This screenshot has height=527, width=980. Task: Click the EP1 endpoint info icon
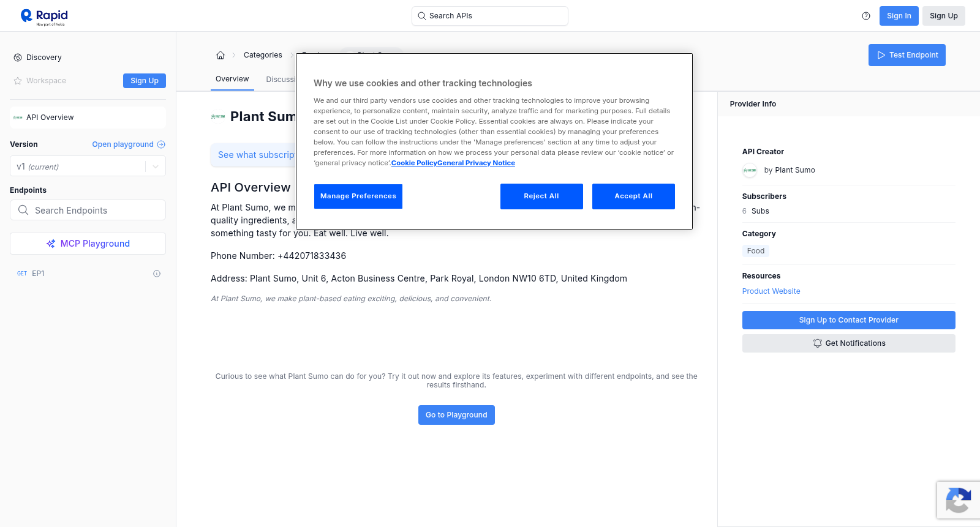(157, 274)
